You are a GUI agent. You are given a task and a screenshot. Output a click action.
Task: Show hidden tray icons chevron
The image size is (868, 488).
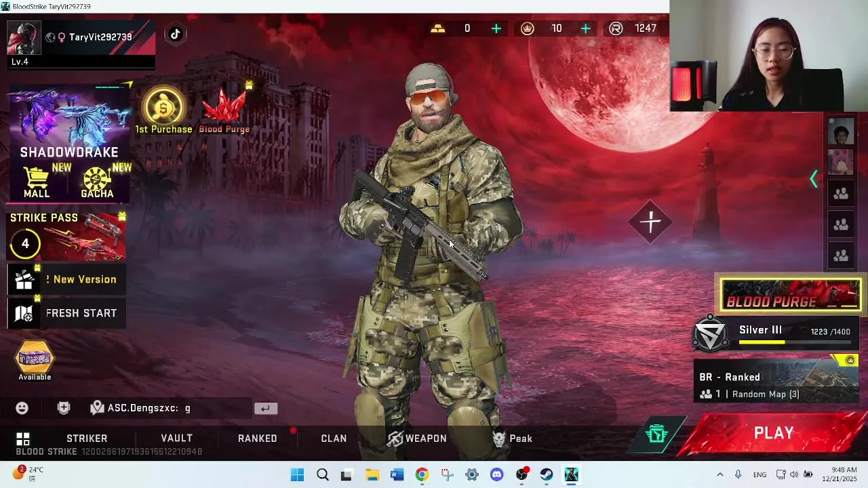tap(720, 474)
